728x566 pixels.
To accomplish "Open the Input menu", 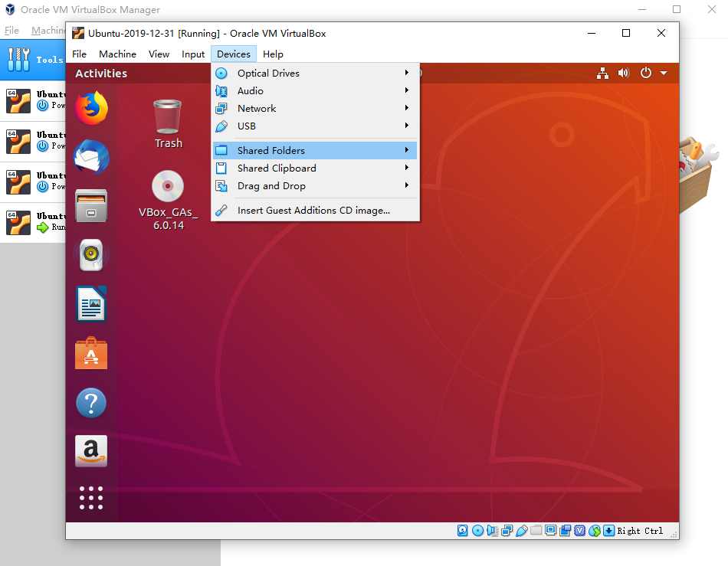I will pyautogui.click(x=193, y=54).
